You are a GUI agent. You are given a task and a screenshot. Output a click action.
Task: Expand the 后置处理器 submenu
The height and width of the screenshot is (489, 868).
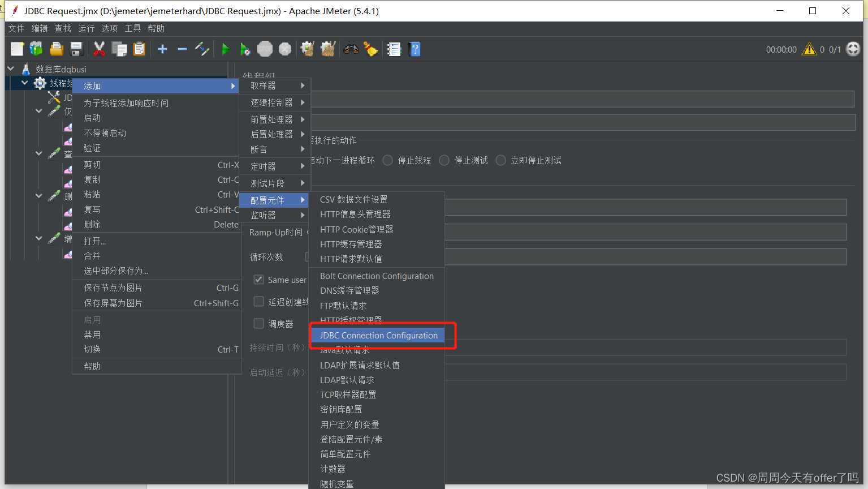[x=275, y=134]
